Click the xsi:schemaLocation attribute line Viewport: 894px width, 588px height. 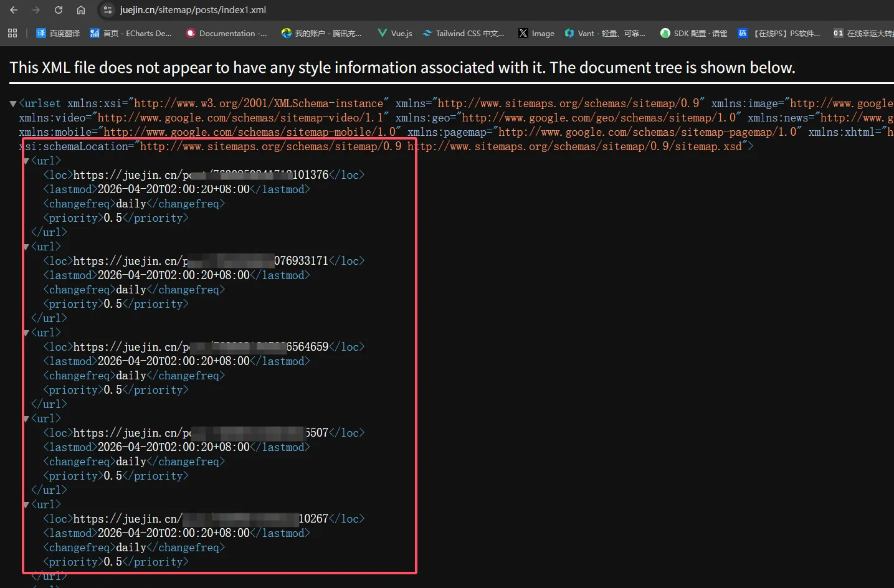[x=386, y=146]
